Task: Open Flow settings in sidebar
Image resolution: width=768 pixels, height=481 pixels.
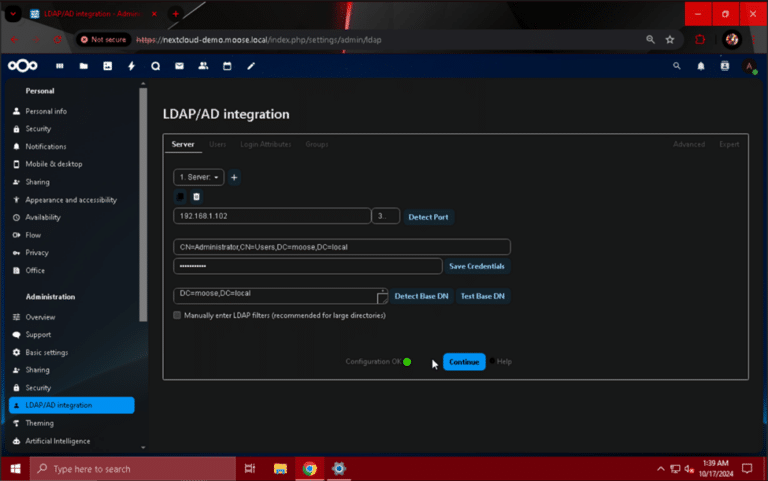Action: 33,235
